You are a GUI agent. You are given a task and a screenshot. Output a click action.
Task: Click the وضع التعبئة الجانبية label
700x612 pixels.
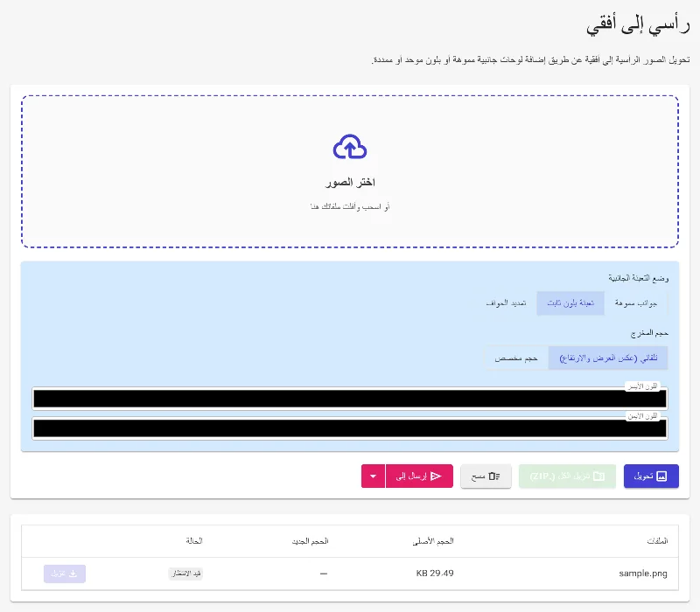(x=639, y=278)
